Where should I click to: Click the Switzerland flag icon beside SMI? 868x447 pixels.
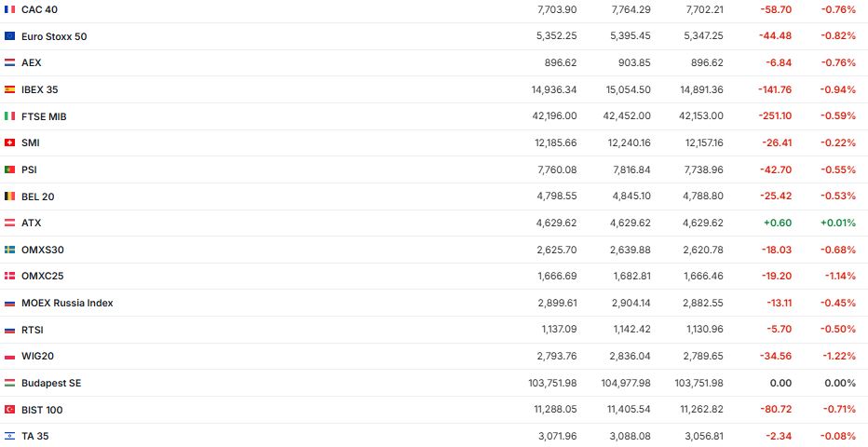coord(9,142)
